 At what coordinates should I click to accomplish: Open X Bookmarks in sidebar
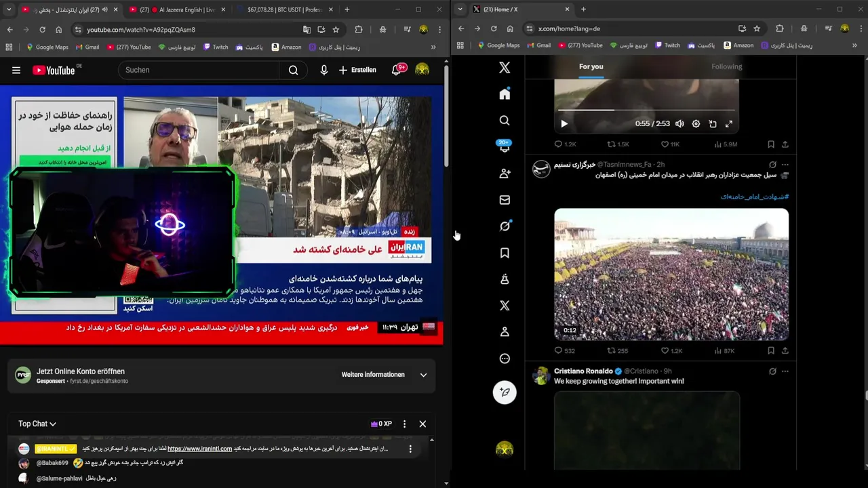505,253
